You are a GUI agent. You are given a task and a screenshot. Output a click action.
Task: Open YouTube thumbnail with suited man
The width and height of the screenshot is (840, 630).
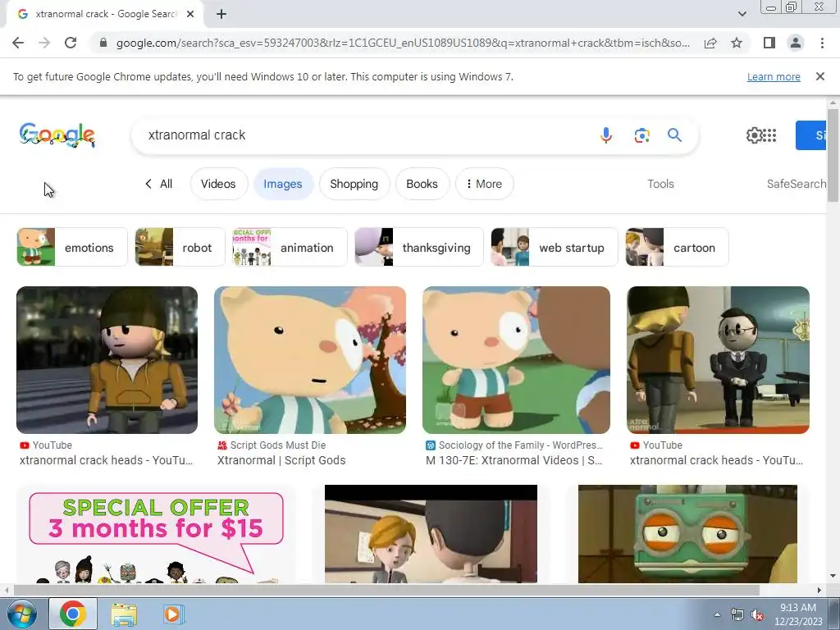click(x=718, y=360)
